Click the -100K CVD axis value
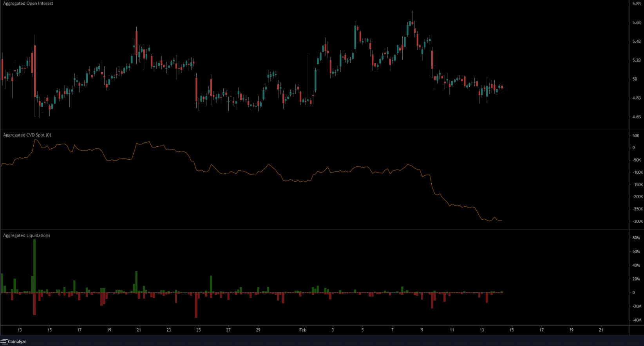 (638, 173)
